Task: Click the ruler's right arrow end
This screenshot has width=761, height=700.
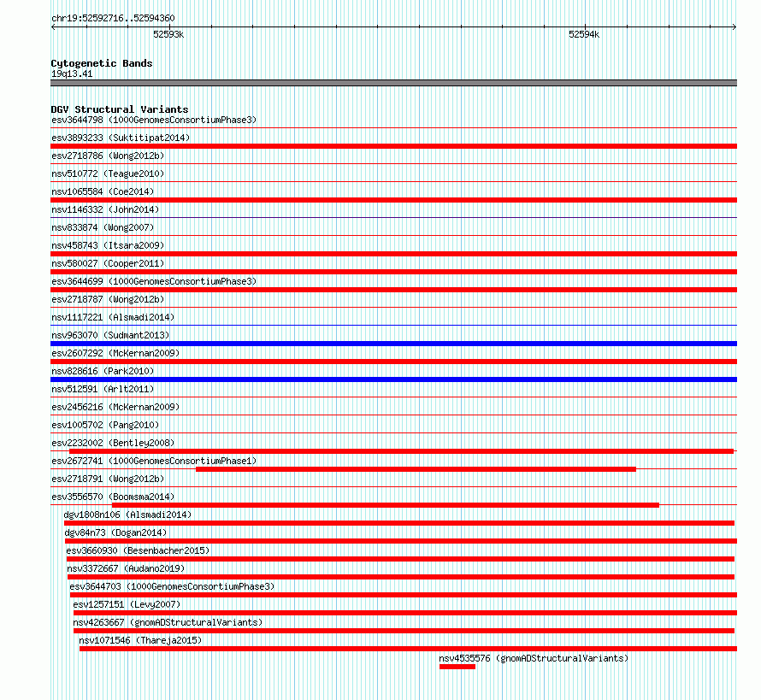Action: tap(734, 27)
